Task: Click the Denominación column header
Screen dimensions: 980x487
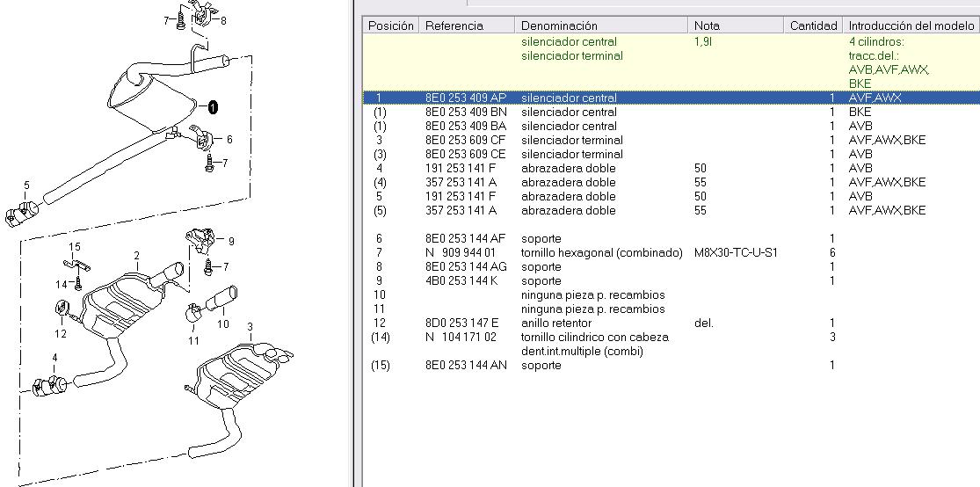Action: click(559, 25)
